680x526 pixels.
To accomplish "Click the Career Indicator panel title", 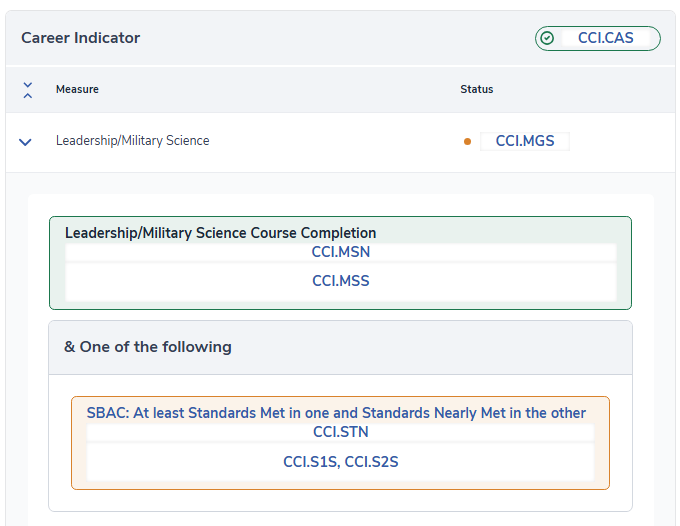I will tap(81, 38).
